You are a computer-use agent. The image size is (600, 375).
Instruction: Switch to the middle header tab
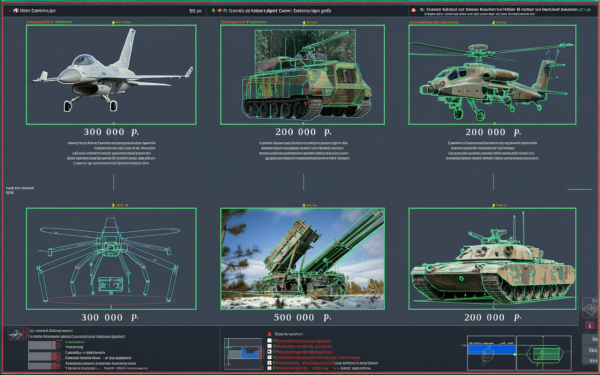[x=307, y=11]
